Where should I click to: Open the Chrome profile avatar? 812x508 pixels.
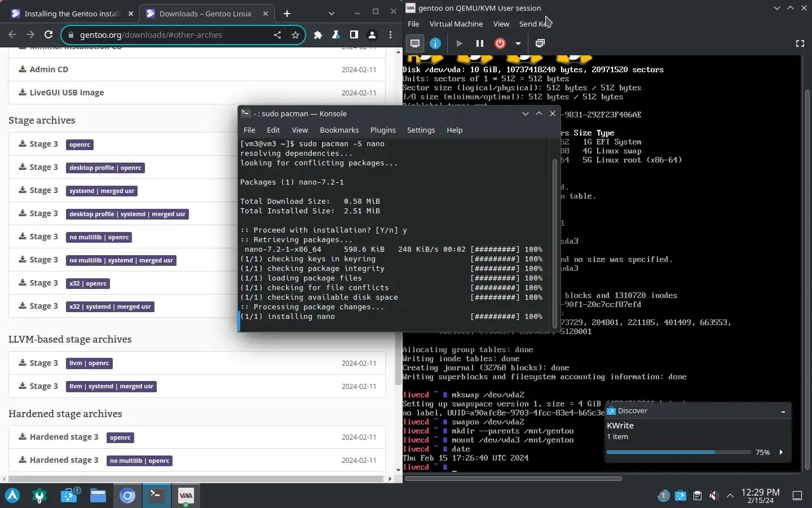372,35
